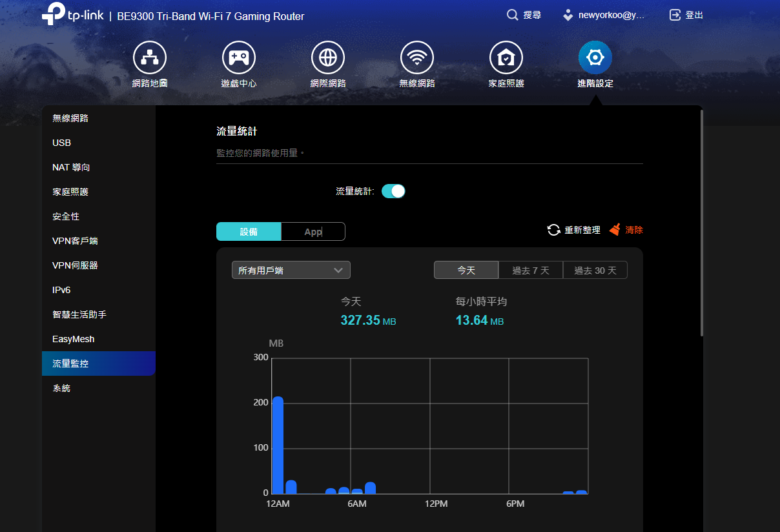Click the 遊戲中心 label text
Viewport: 780px width, 532px height.
[239, 83]
